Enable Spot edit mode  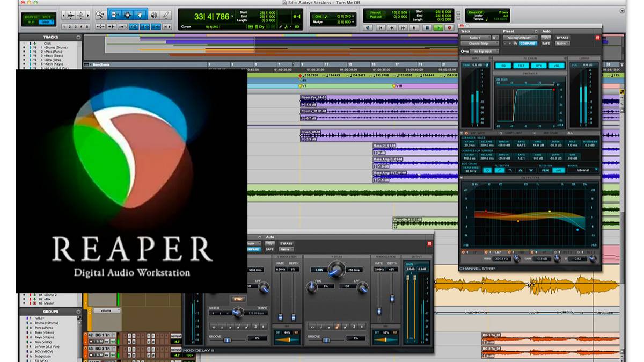[46, 17]
